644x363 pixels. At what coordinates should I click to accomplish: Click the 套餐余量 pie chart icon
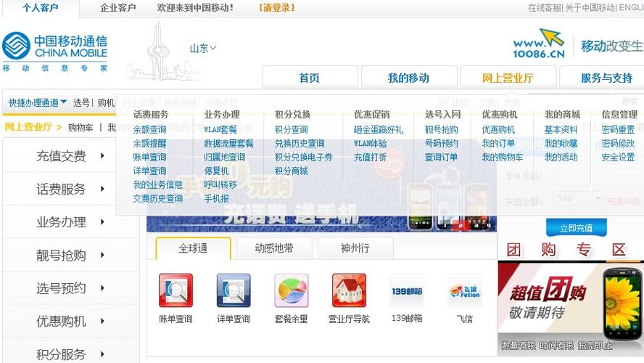(x=292, y=290)
